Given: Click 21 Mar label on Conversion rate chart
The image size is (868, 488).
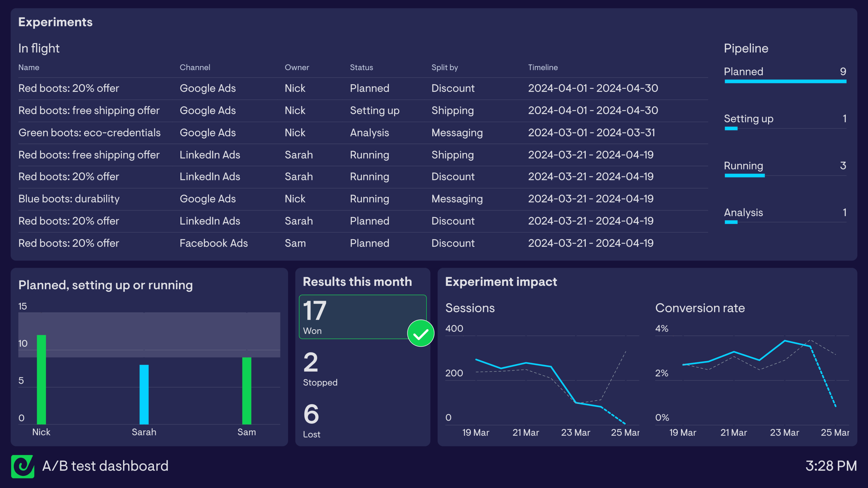Looking at the screenshot, I should (x=734, y=433).
